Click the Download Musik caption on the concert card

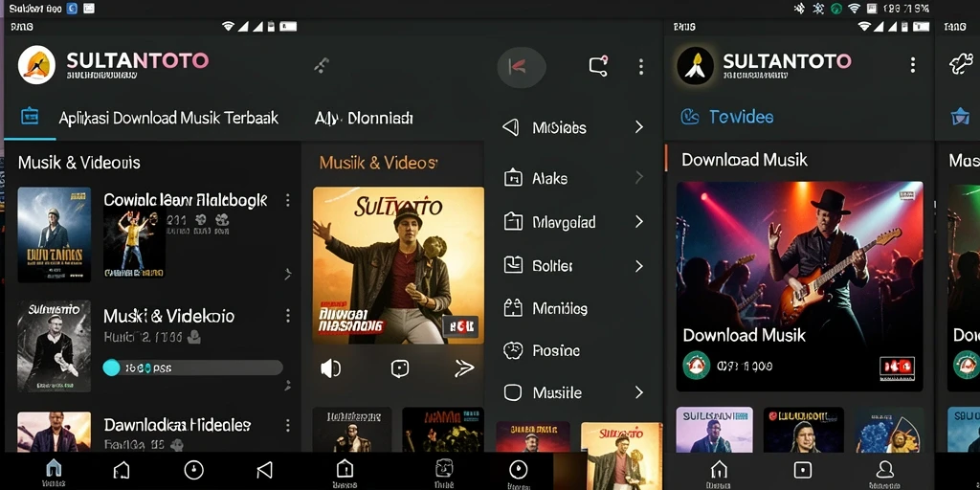coord(744,335)
